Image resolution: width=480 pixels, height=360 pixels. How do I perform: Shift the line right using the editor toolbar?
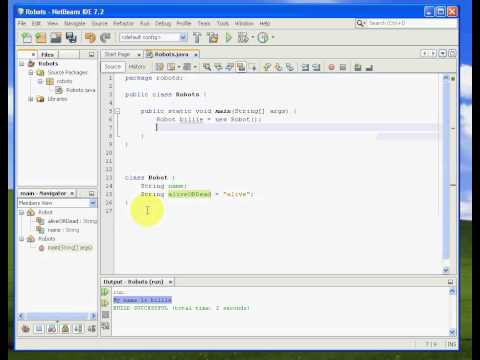click(x=316, y=67)
